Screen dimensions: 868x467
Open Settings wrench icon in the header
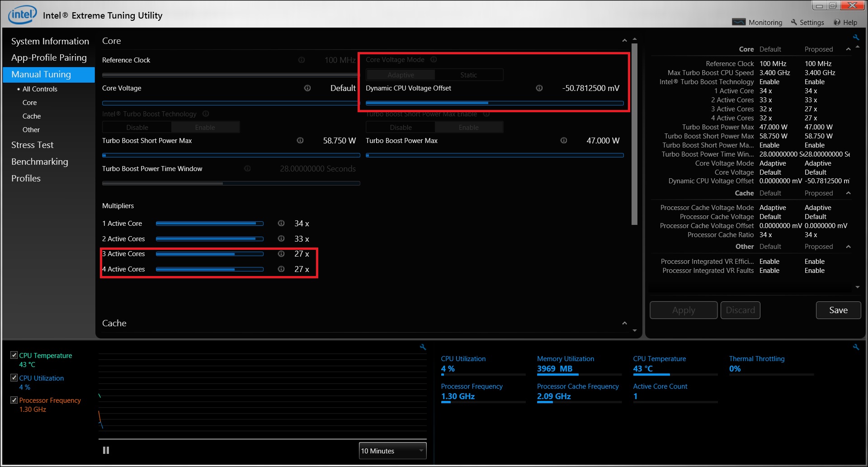[x=794, y=22]
